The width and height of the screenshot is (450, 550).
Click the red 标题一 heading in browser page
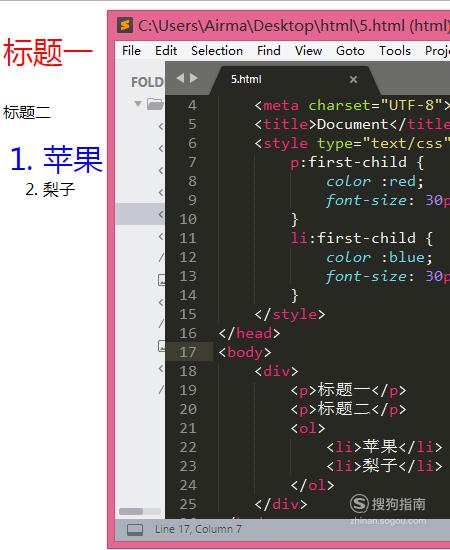48,53
